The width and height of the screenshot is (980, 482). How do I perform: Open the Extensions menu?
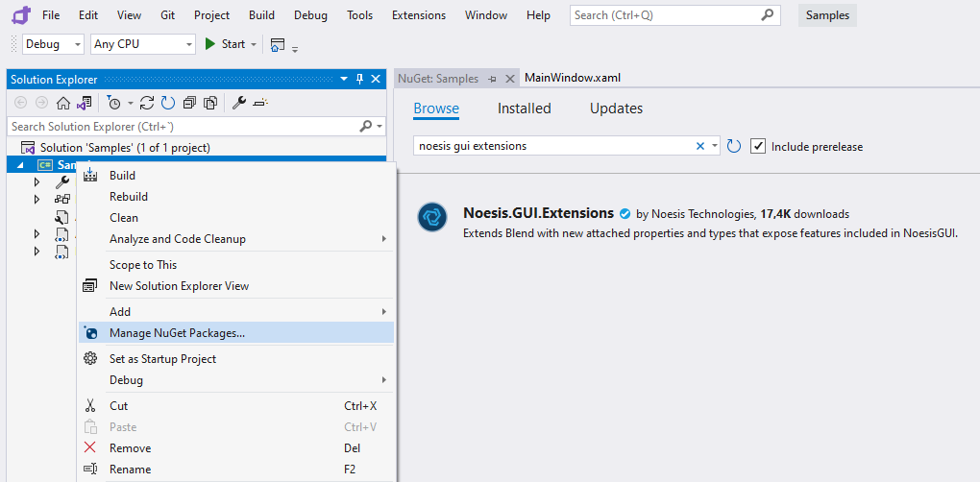pos(419,15)
